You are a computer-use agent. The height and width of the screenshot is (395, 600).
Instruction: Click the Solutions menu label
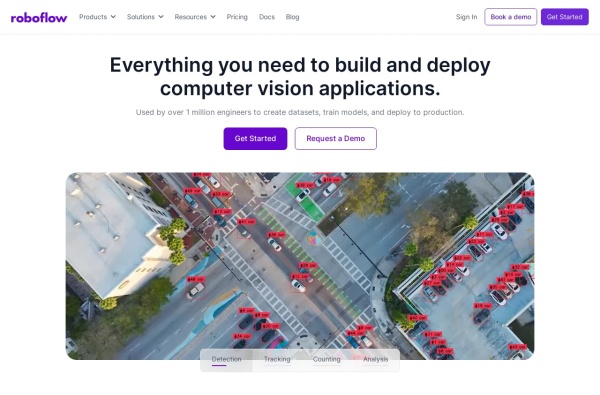(141, 17)
